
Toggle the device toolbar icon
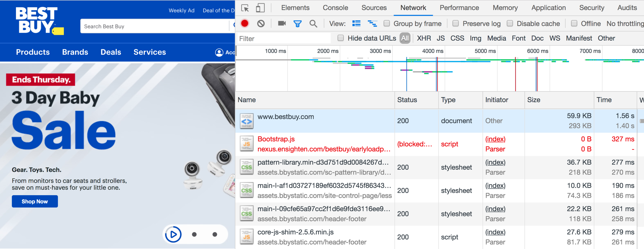point(260,8)
